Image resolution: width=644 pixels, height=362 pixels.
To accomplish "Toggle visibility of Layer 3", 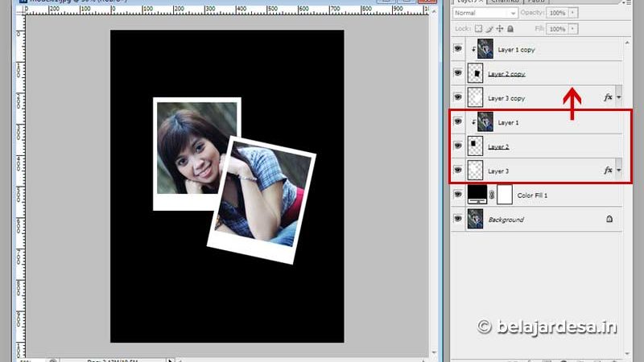I will point(458,170).
